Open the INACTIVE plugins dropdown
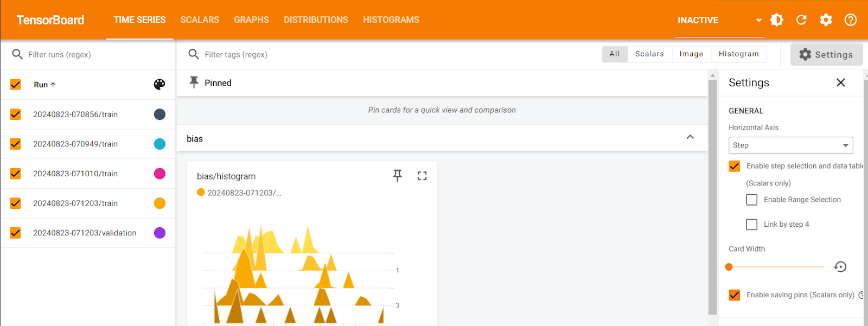 point(720,20)
